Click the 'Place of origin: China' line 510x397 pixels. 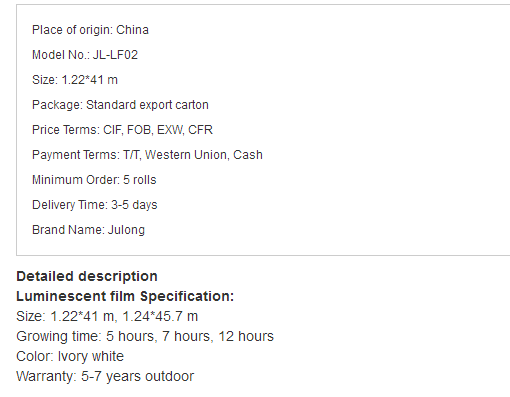[x=90, y=30]
